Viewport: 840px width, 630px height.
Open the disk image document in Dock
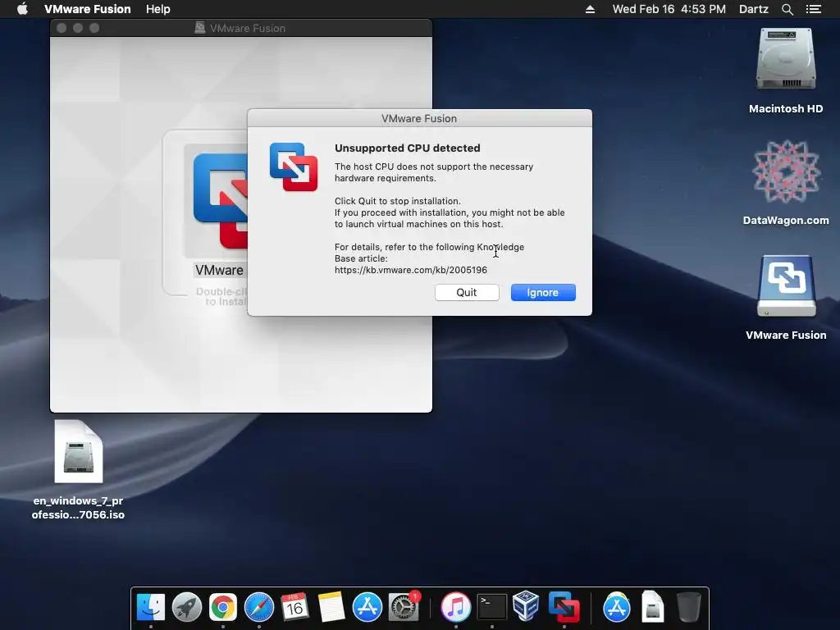[x=652, y=607]
